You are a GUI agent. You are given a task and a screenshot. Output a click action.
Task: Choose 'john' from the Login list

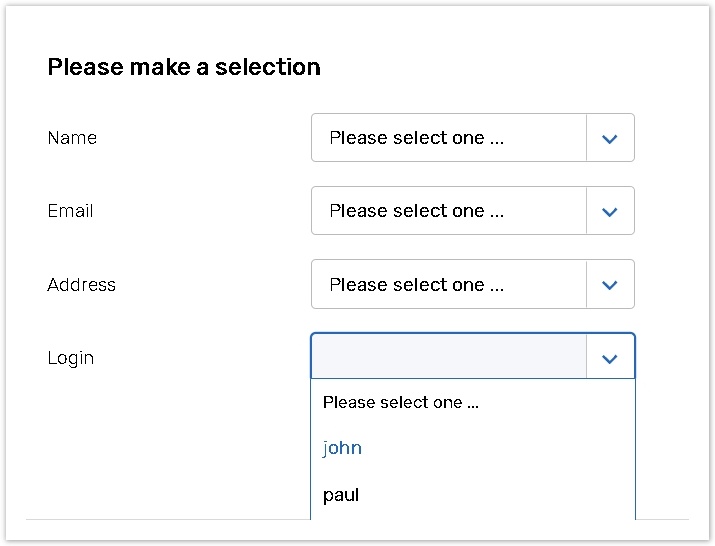pos(342,448)
